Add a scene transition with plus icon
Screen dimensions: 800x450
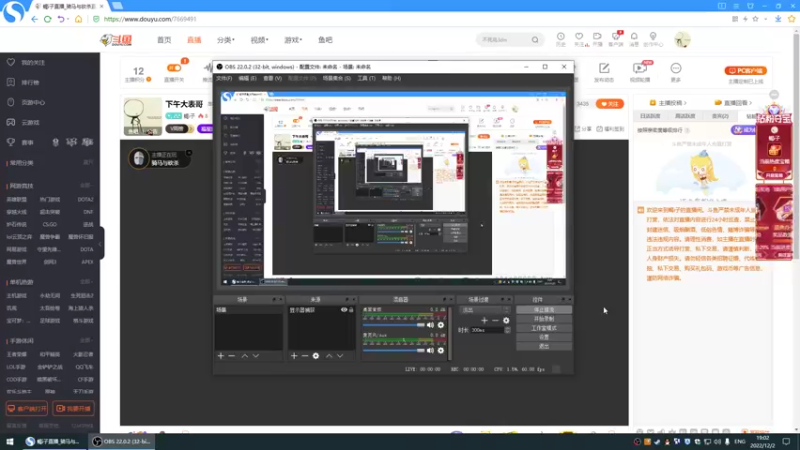coord(484,320)
